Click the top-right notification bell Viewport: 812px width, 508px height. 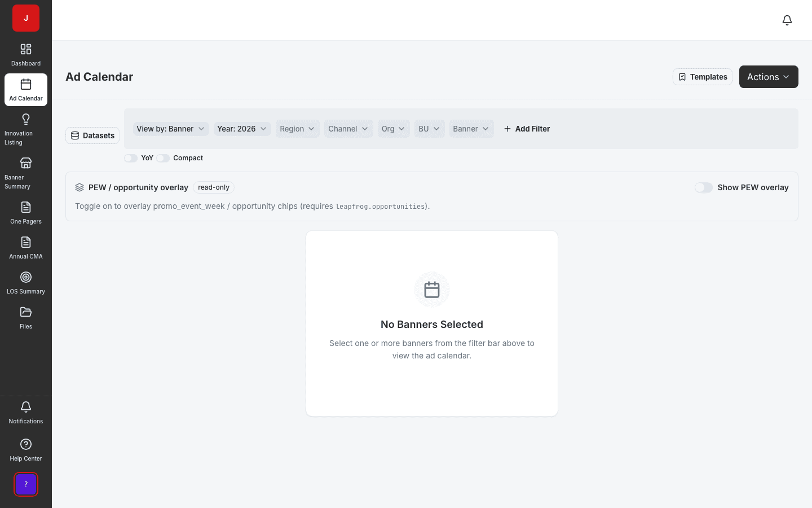(x=787, y=20)
